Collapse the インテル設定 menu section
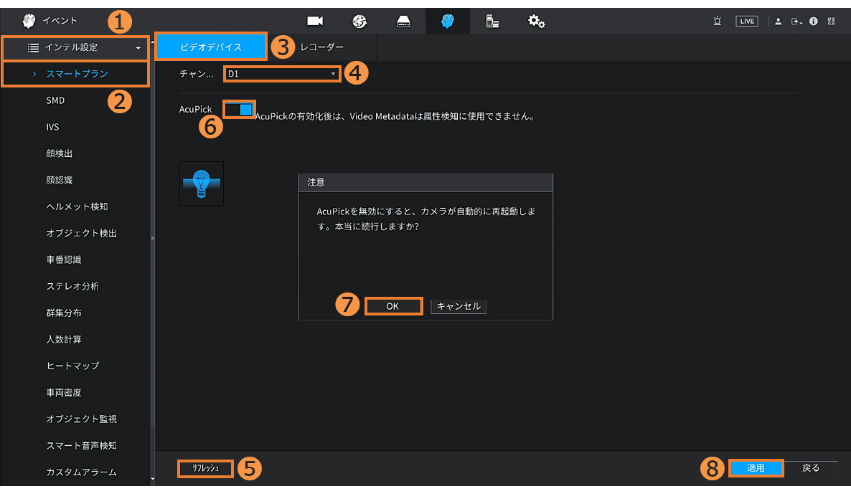This screenshot has width=851, height=504. point(76,48)
